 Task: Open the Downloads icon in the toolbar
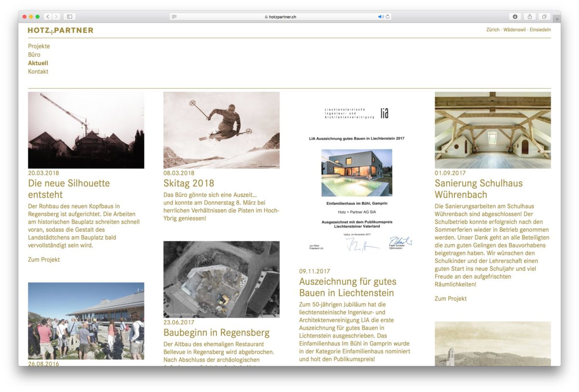(515, 17)
